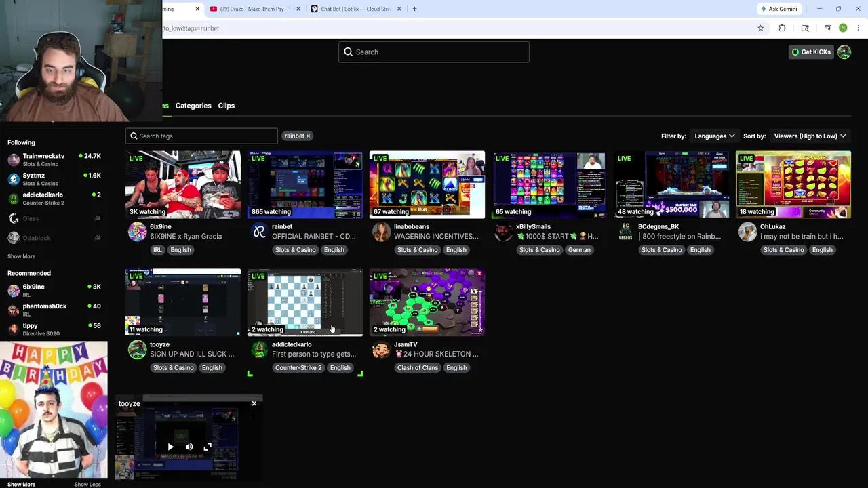Click the JsamTV channel avatar
This screenshot has width=868, height=488.
[381, 350]
